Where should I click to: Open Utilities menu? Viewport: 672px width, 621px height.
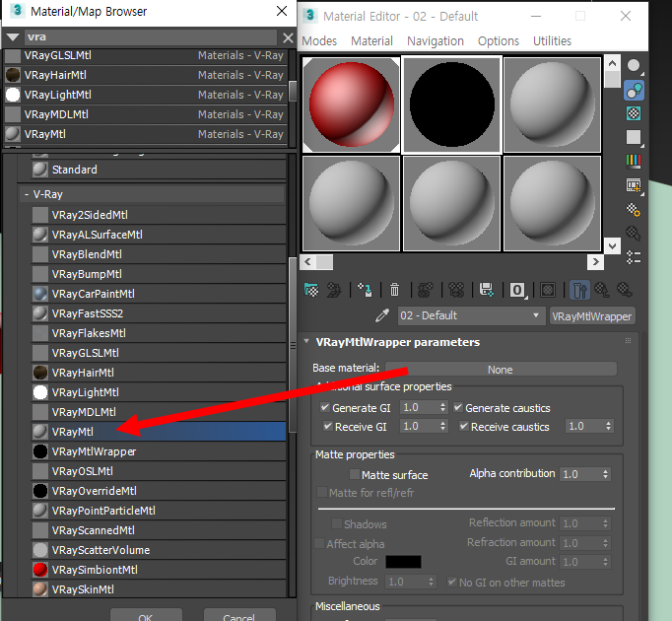coord(552,41)
